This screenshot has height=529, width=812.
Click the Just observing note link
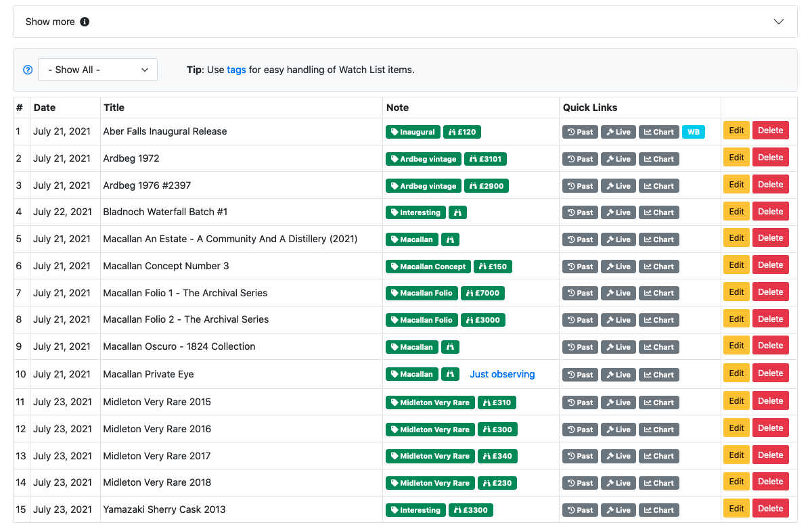point(502,373)
